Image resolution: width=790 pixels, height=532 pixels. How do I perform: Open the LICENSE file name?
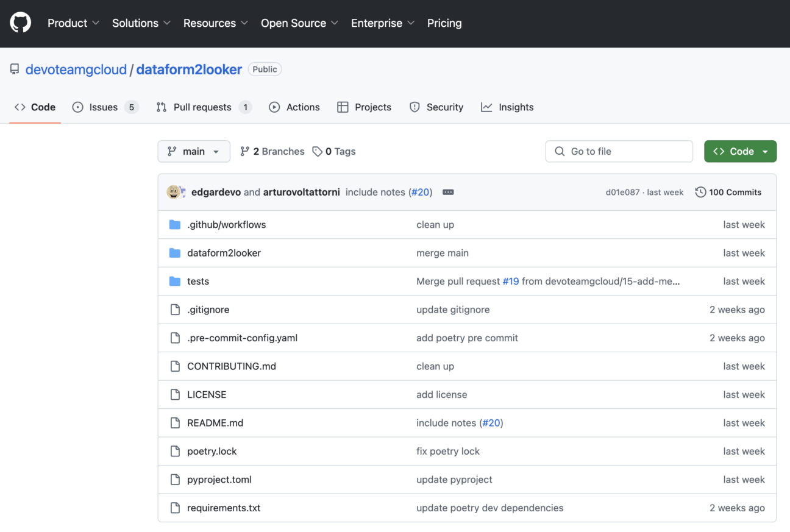pos(207,395)
